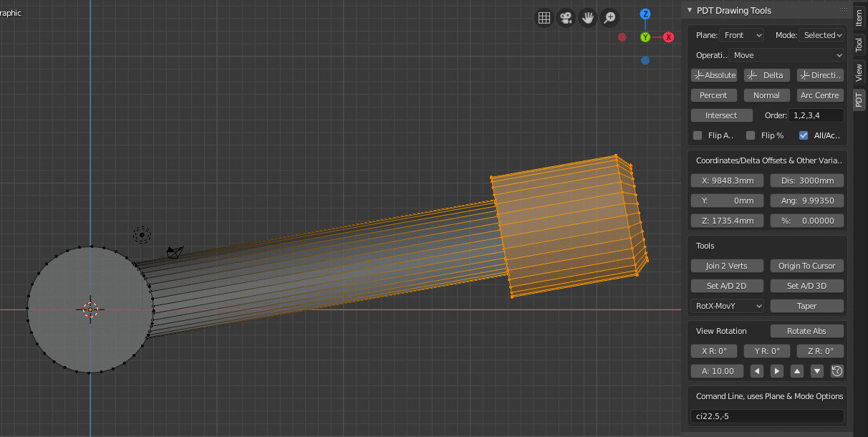
Task: Uncheck the All/Ac.. checkbox
Action: (x=804, y=135)
